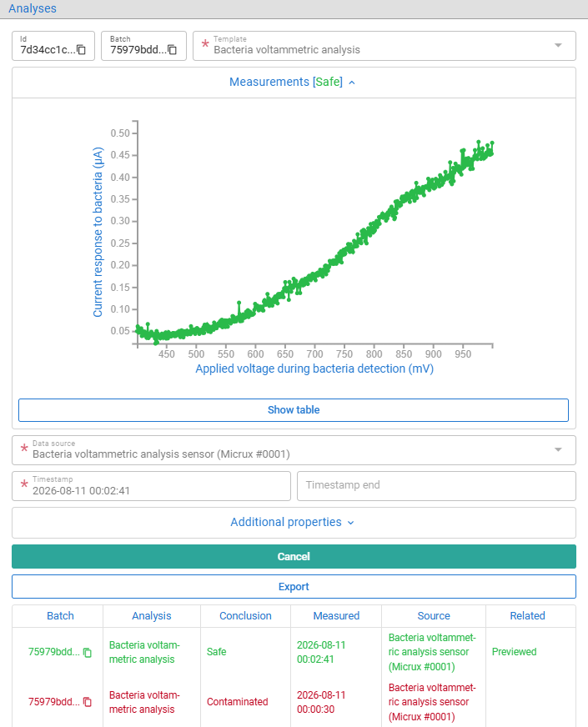Focus the Timestamp end input field
Image resolution: width=588 pixels, height=727 pixels.
click(x=436, y=486)
